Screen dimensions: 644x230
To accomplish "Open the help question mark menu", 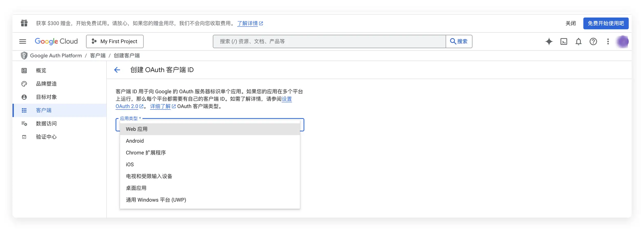I will [593, 41].
